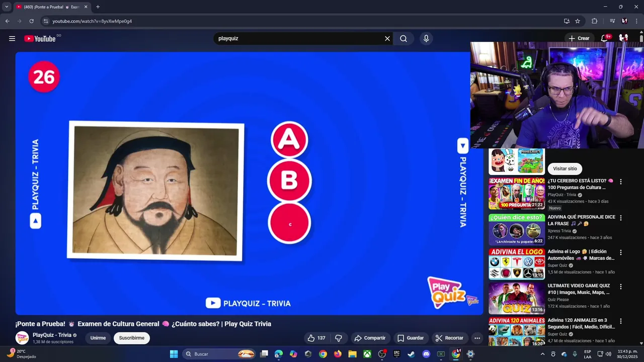The height and width of the screenshot is (362, 644).
Task: Go to the YouTube home logo
Action: coord(40,39)
